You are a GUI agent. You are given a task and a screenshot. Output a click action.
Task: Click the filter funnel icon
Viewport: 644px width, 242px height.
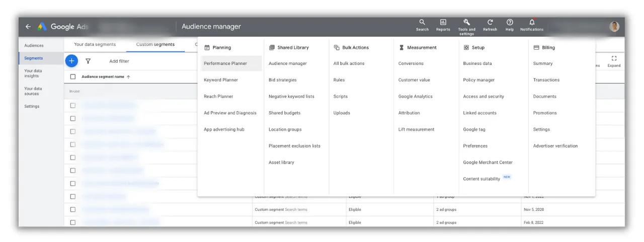point(88,61)
